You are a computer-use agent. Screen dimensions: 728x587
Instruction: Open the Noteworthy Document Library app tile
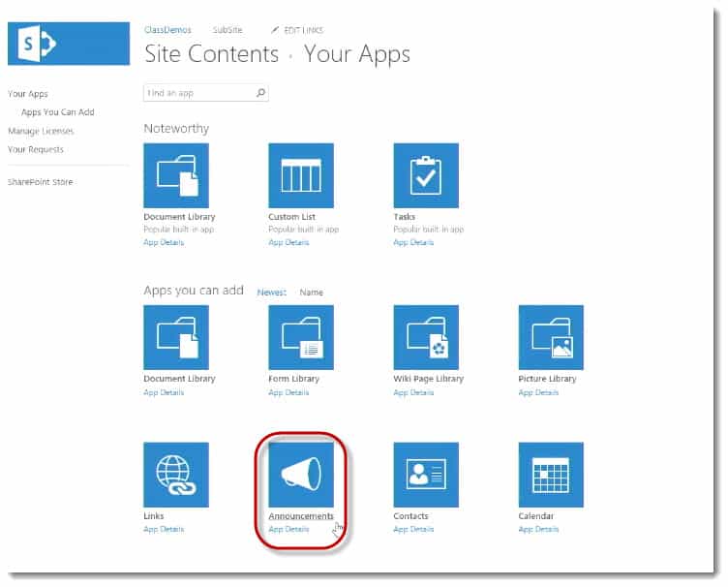click(176, 175)
